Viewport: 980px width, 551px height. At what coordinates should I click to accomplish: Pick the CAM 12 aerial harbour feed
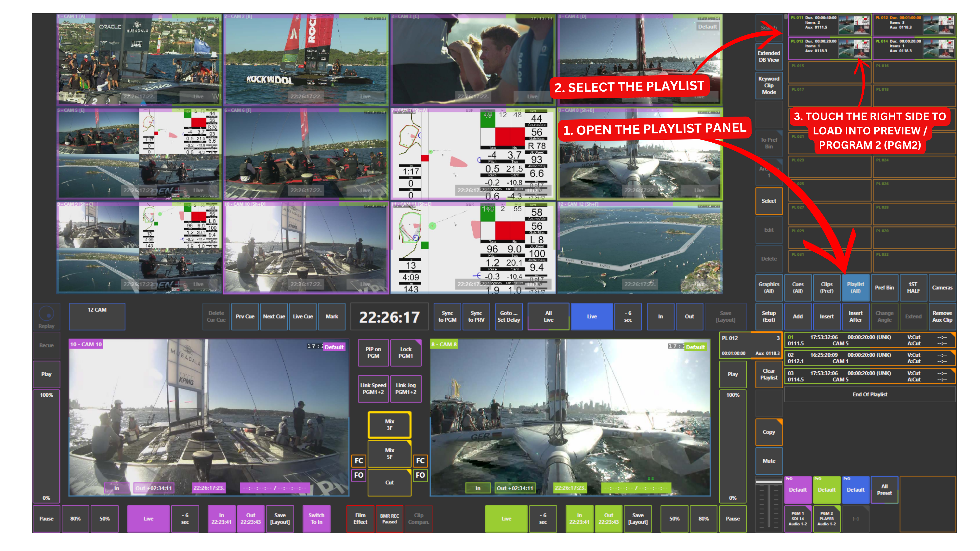[640, 247]
